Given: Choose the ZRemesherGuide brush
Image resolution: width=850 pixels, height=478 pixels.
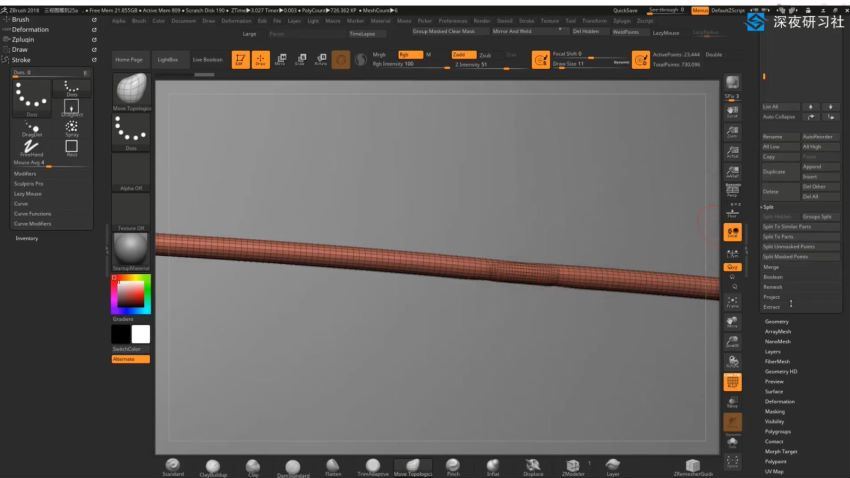Looking at the screenshot, I should point(693,467).
